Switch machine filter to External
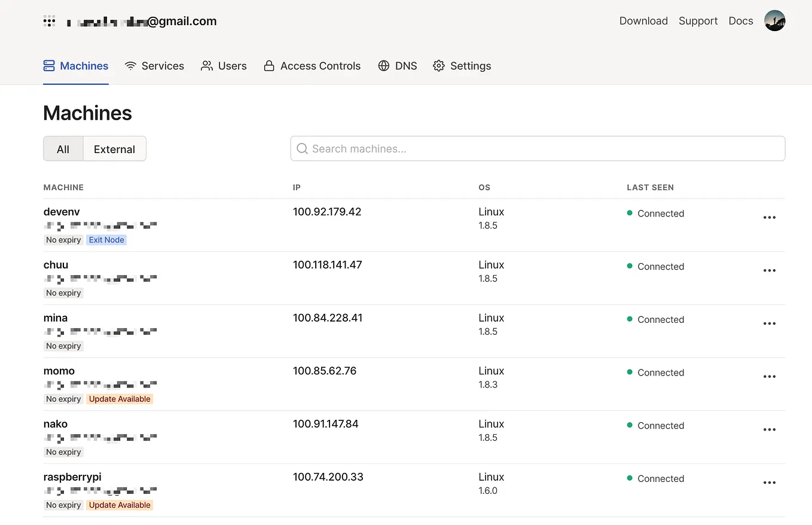The height and width of the screenshot is (525, 812). tap(114, 149)
